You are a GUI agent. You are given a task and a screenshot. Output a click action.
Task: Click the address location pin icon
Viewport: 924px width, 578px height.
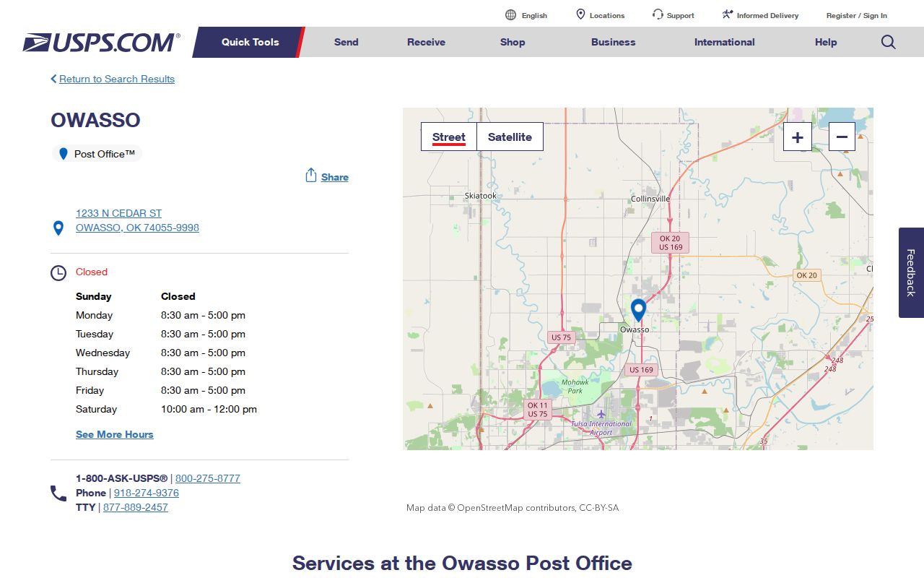pyautogui.click(x=58, y=228)
